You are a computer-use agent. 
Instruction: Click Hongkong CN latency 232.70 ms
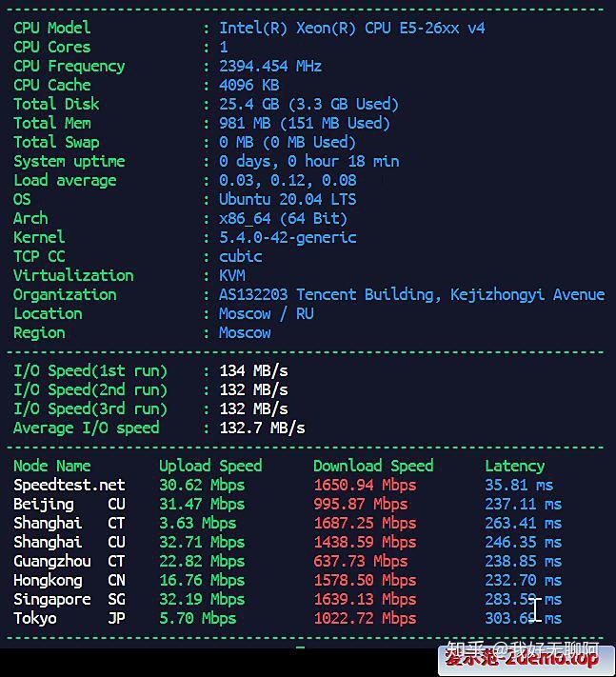(523, 580)
